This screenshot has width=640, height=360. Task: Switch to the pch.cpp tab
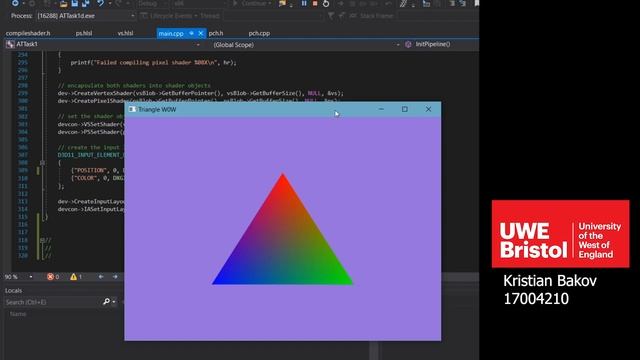[x=259, y=33]
